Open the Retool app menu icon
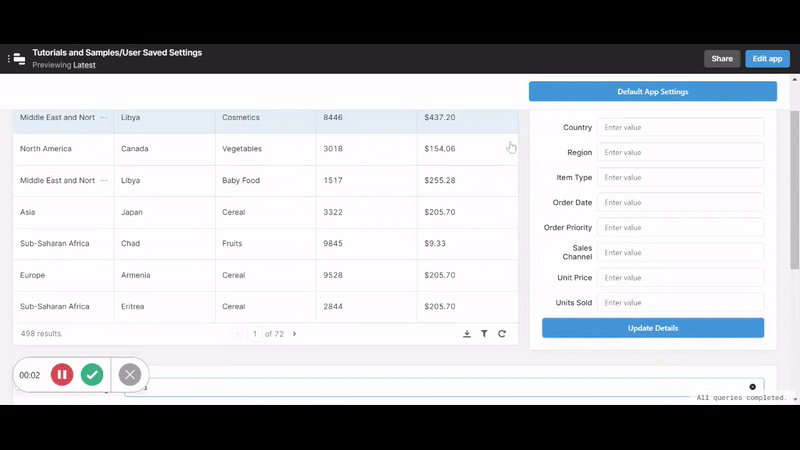 click(x=17, y=59)
